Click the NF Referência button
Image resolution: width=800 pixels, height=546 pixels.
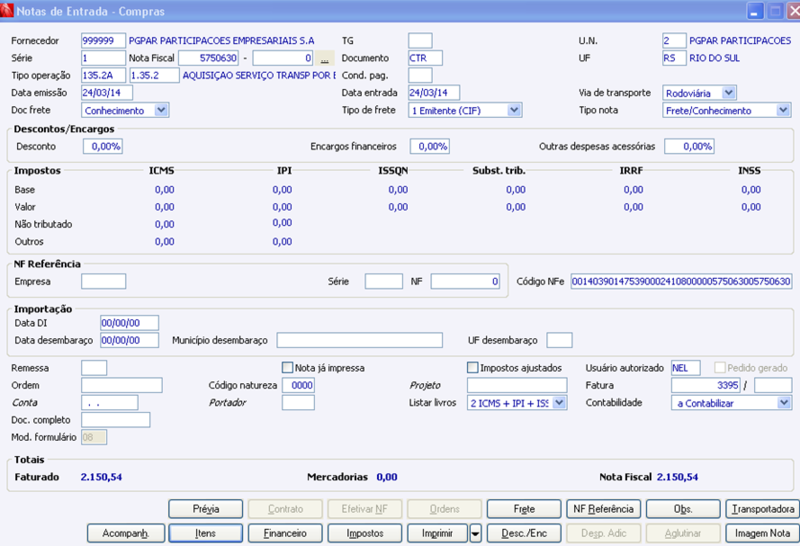point(603,509)
